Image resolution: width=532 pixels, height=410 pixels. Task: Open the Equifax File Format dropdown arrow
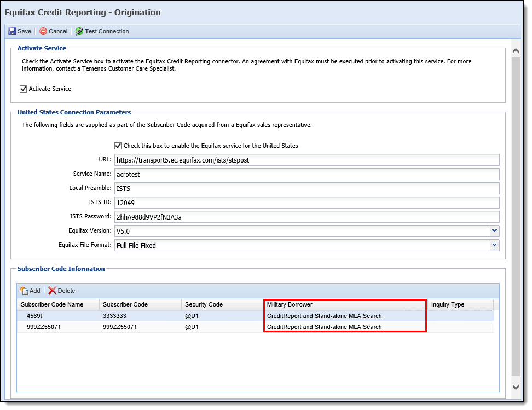495,245
